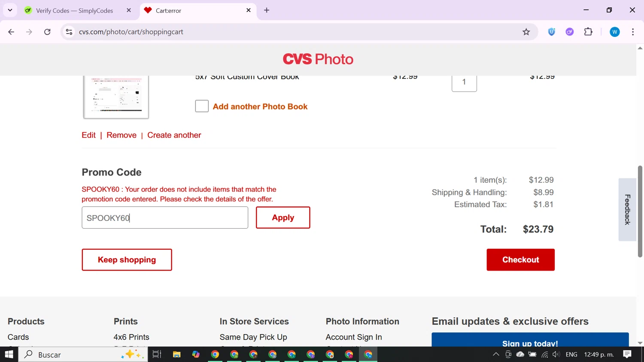The height and width of the screenshot is (362, 644).
Task: Bookmark this page with the star icon
Action: pos(526,32)
